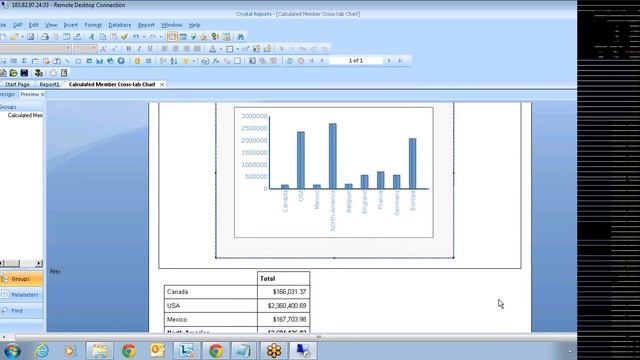Toggle align center
Image resolution: width=640 pixels, height=360 pixels.
(176, 49)
